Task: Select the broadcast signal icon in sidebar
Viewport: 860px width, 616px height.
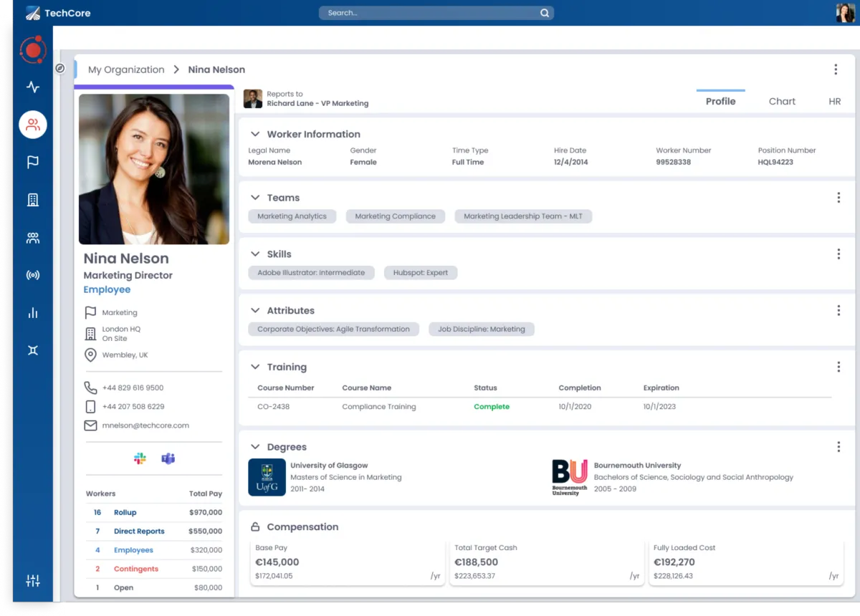Action: pyautogui.click(x=33, y=275)
